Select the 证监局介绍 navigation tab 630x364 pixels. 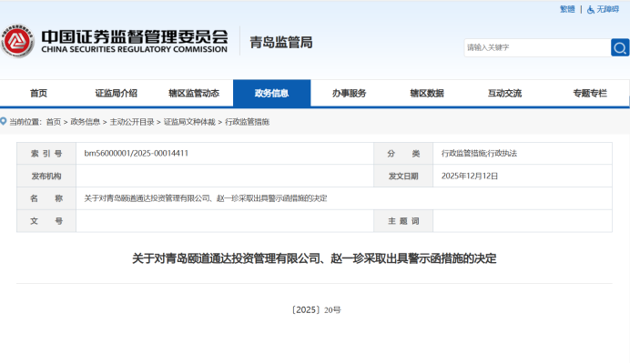(x=116, y=94)
